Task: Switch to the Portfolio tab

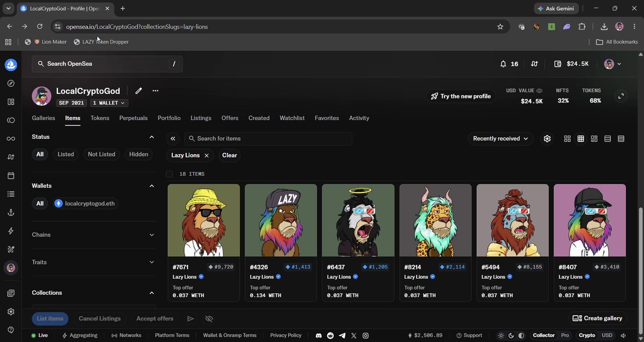Action: 169,118
